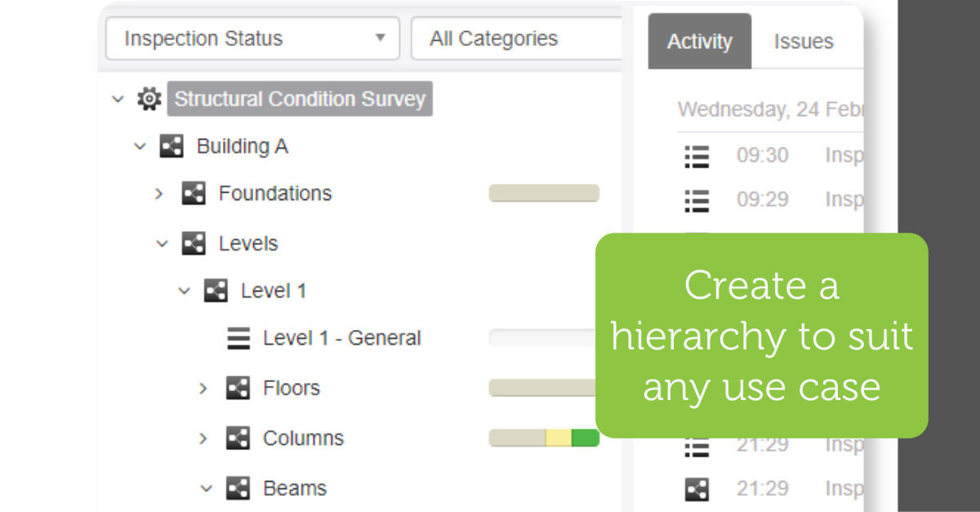
Task: Click the Beams node icon
Action: pyautogui.click(x=238, y=488)
